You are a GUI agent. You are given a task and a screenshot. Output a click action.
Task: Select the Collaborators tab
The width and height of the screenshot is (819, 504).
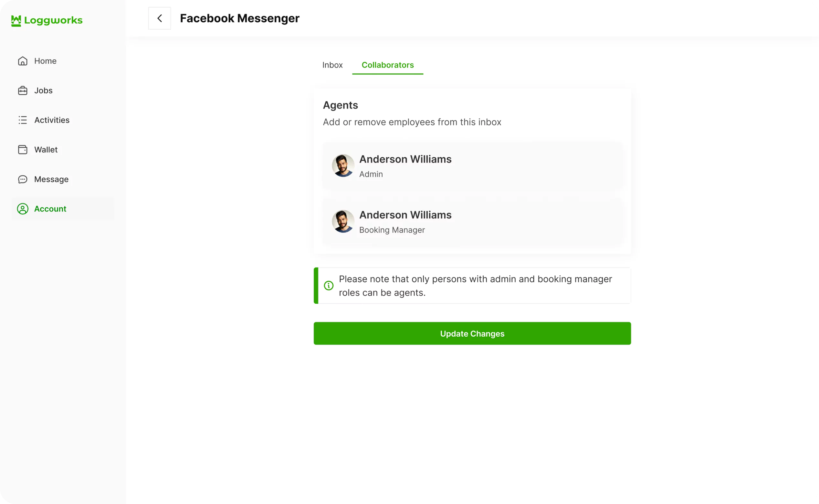[x=387, y=65]
